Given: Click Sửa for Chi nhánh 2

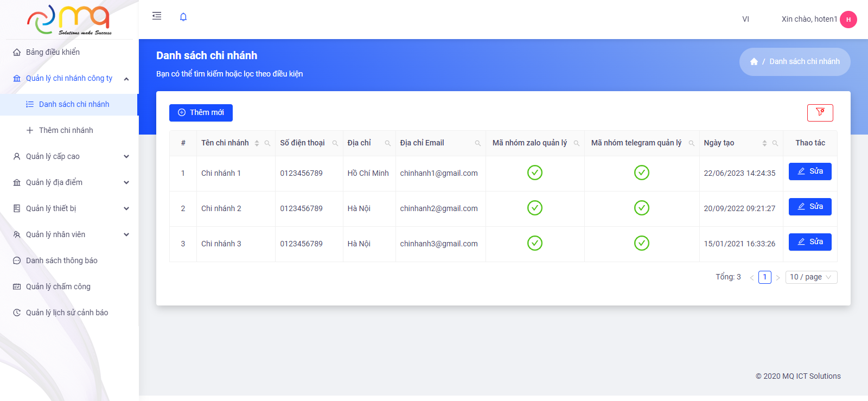Looking at the screenshot, I should pos(809,207).
